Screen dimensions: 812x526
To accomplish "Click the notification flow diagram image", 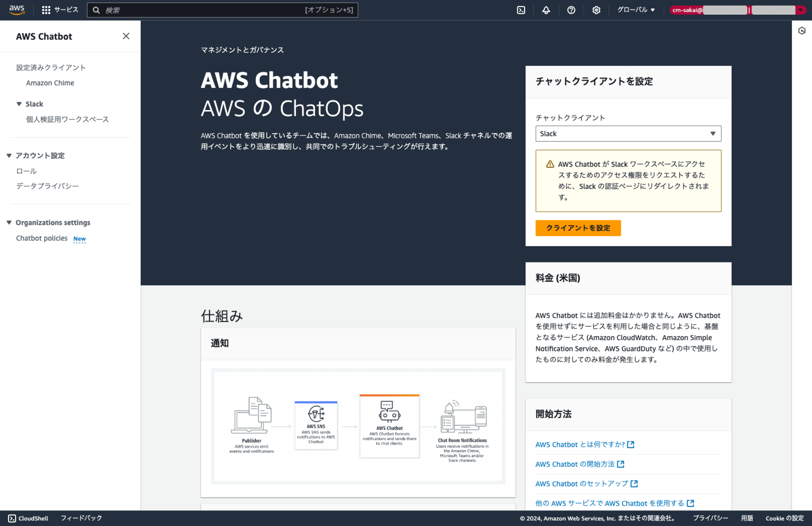I will [x=358, y=426].
